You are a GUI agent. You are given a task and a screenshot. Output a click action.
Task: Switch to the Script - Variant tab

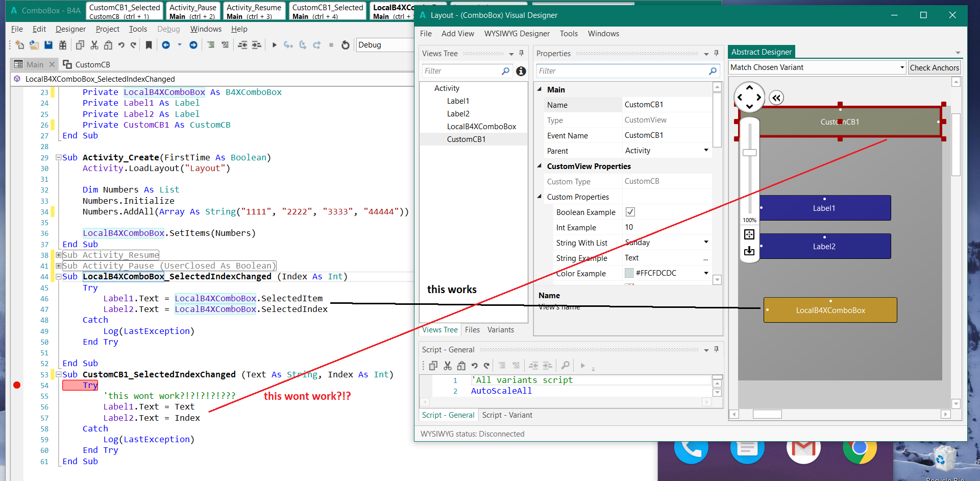[x=507, y=415]
